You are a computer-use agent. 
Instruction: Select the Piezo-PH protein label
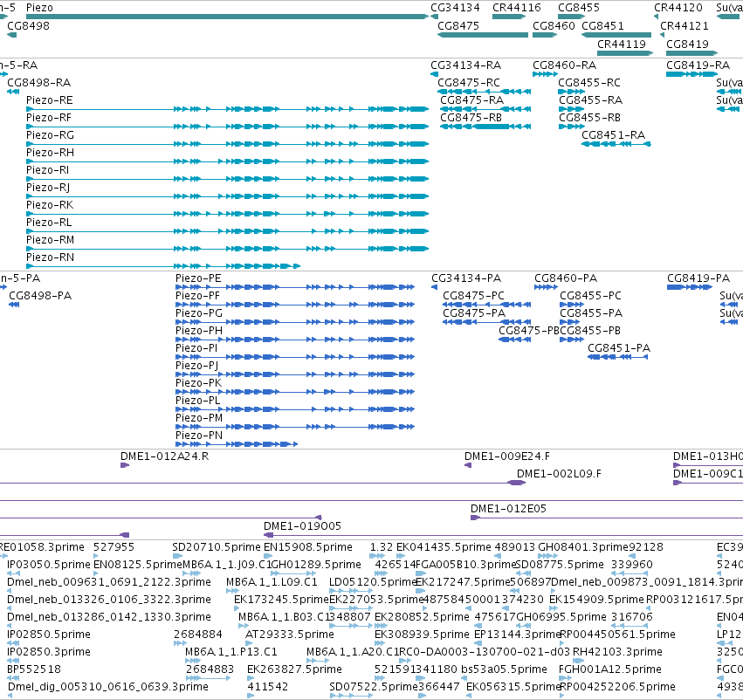point(199,331)
